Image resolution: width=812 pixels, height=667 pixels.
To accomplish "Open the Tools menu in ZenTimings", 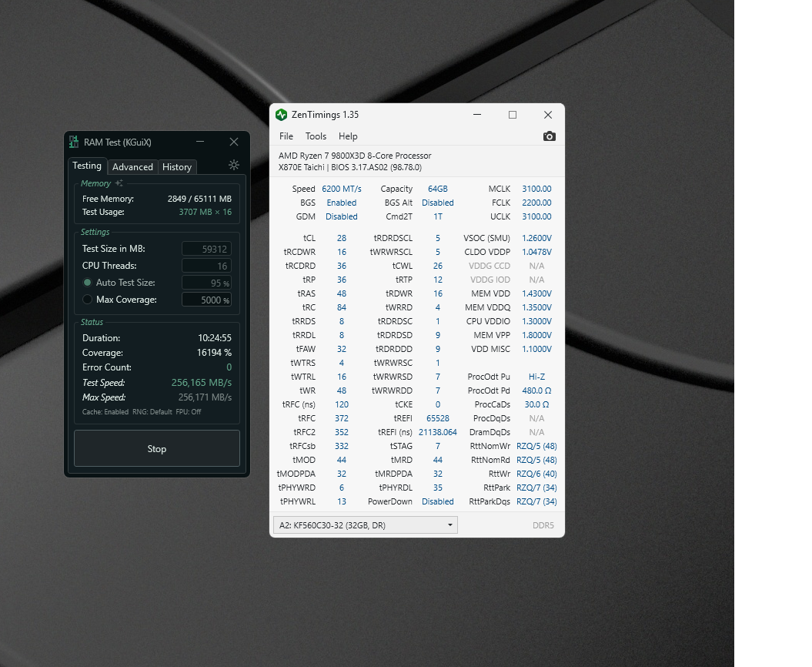I will tap(316, 136).
